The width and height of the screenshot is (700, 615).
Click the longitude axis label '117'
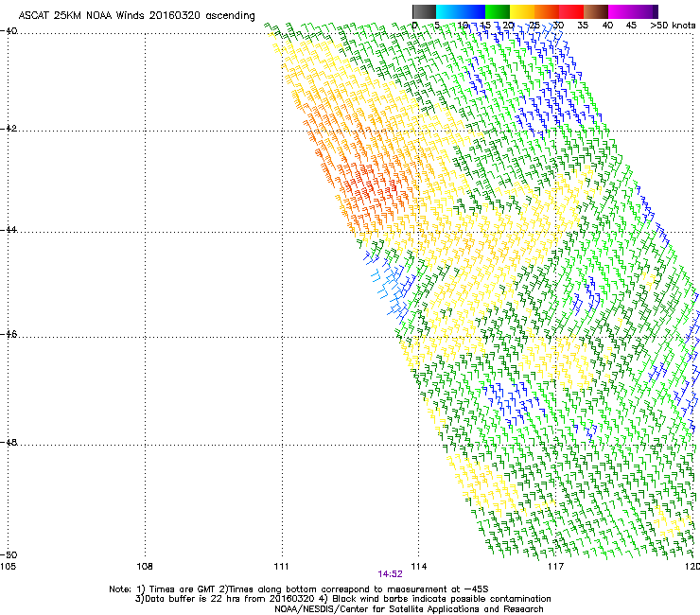(x=556, y=567)
